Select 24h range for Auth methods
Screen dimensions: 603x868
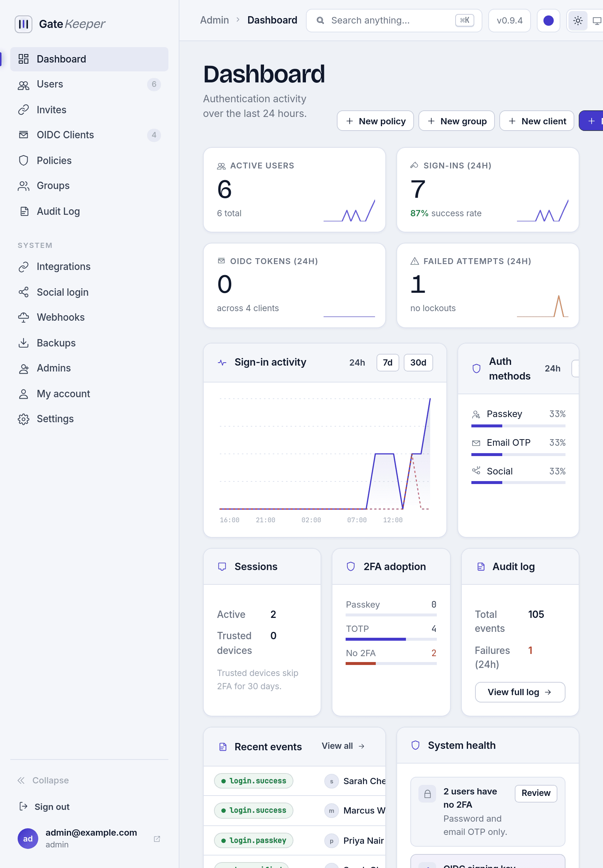(553, 369)
